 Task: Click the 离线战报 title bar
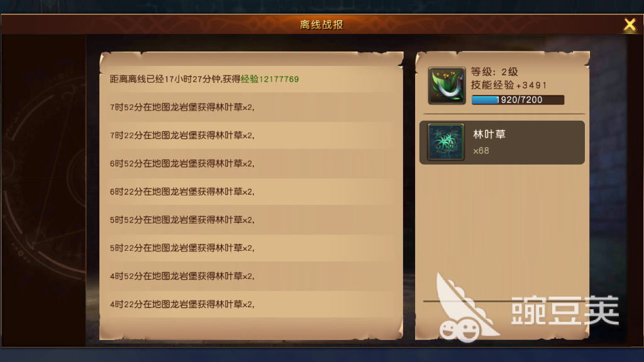click(321, 25)
